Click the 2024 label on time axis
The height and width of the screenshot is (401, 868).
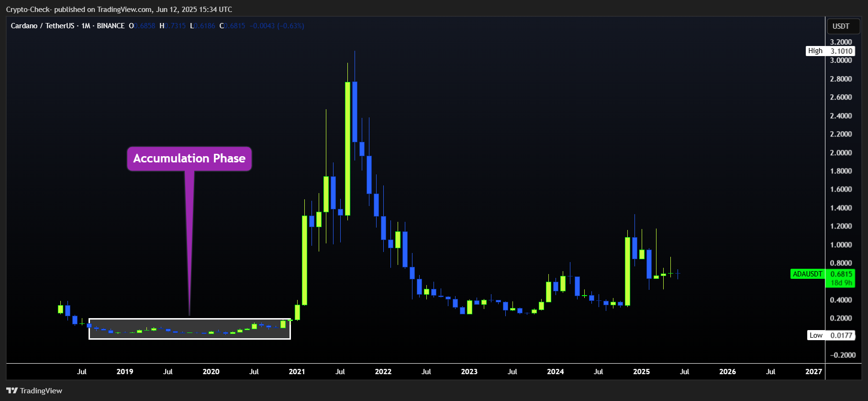coord(556,372)
